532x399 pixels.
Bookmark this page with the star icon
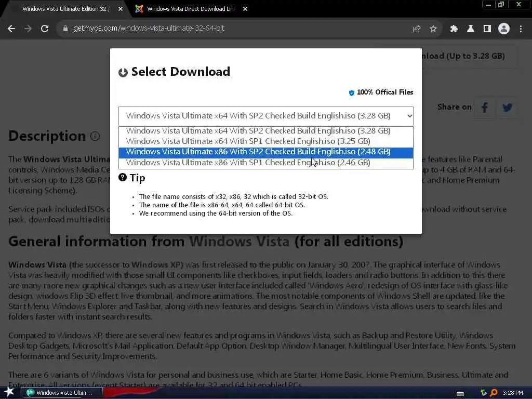tap(433, 29)
